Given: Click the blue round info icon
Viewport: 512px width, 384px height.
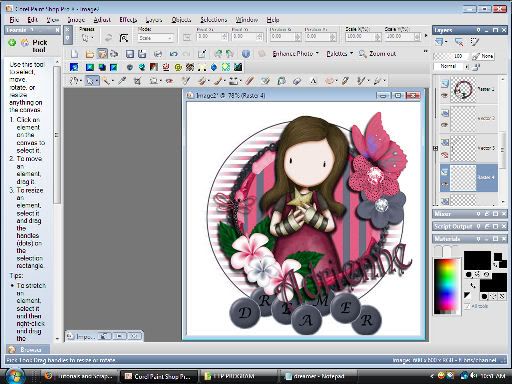Looking at the screenshot, I should pos(246,54).
